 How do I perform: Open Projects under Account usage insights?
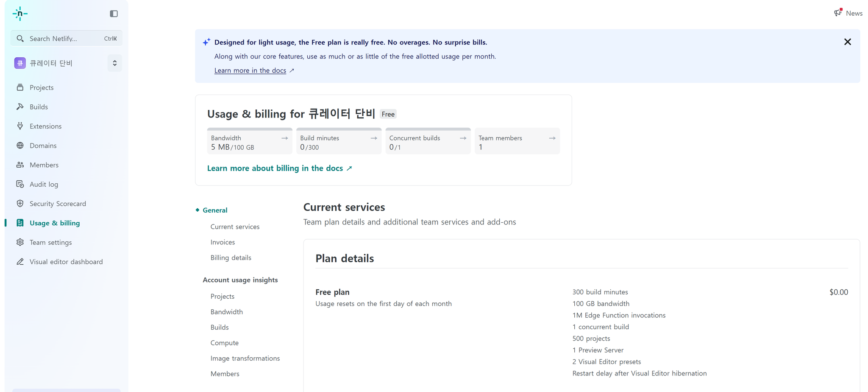222,296
